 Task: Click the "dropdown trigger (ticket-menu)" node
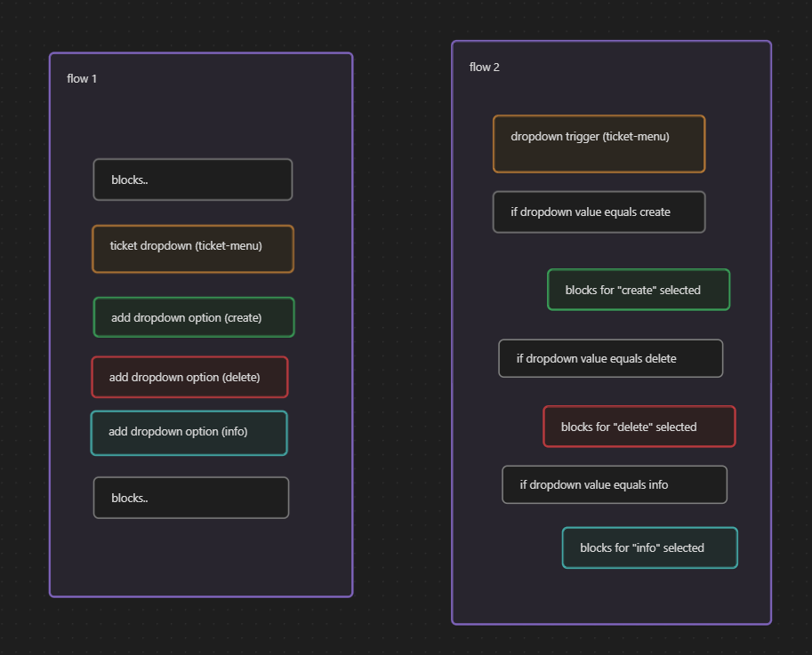click(599, 144)
